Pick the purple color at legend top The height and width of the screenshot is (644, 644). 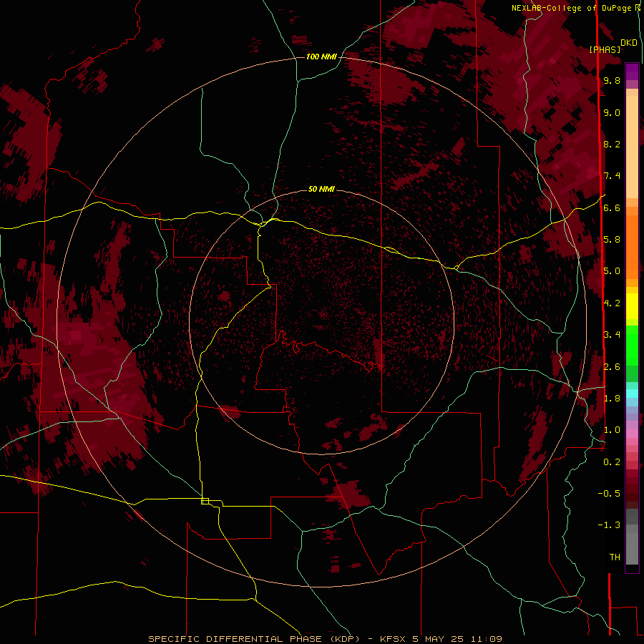pyautogui.click(x=632, y=72)
